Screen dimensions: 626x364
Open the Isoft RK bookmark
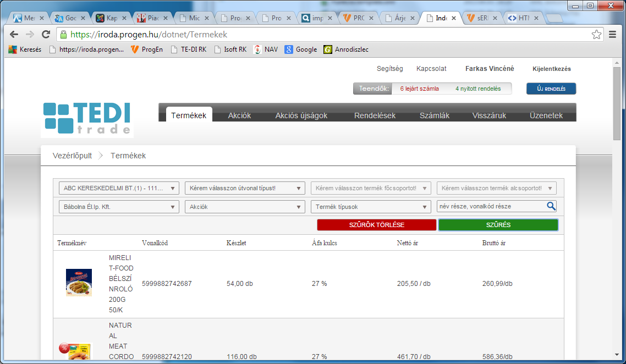tap(230, 49)
